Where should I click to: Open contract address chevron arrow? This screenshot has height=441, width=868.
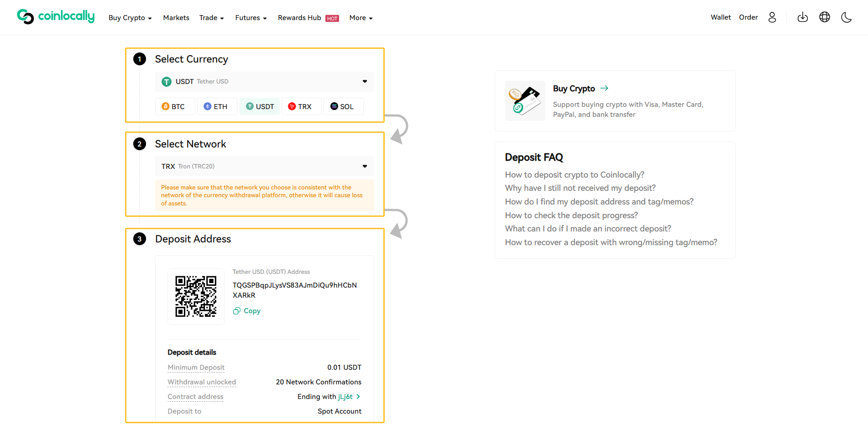[x=358, y=397]
